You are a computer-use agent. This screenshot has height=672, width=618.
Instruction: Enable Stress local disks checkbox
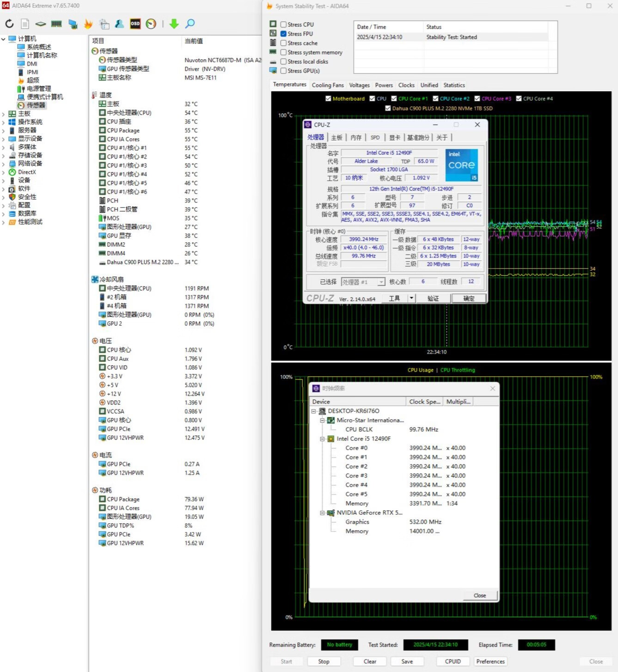283,61
